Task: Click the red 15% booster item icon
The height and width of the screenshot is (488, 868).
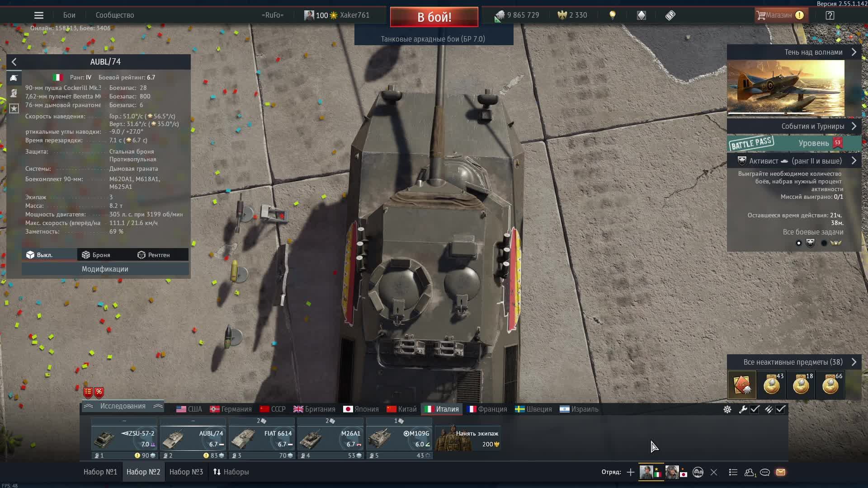Action: tap(742, 385)
